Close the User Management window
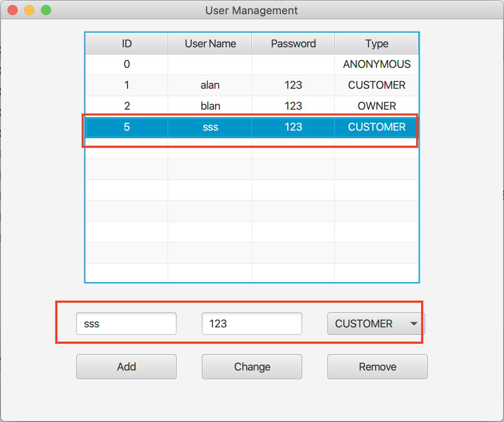 point(13,10)
